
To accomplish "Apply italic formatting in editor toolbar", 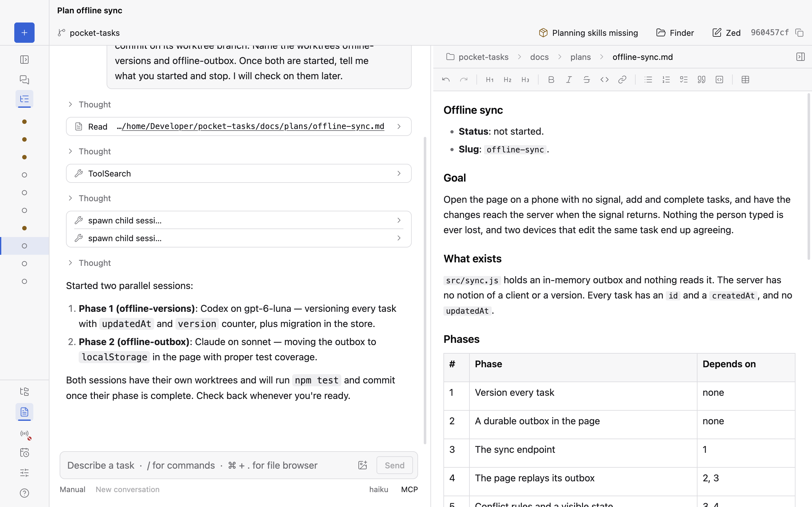I will 569,80.
